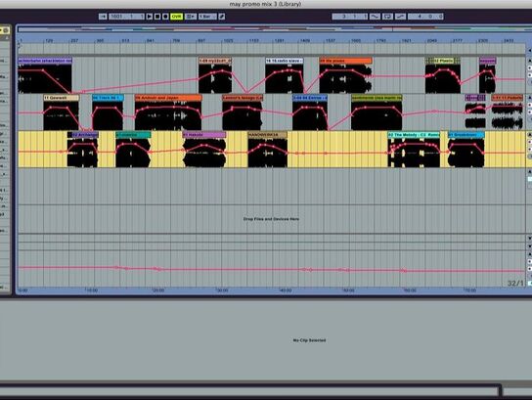Toggle the Punch-Out switch

tap(400, 17)
